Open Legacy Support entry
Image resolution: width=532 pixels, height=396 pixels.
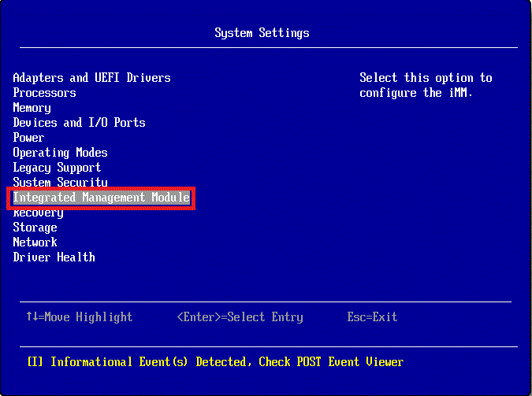[x=57, y=168]
